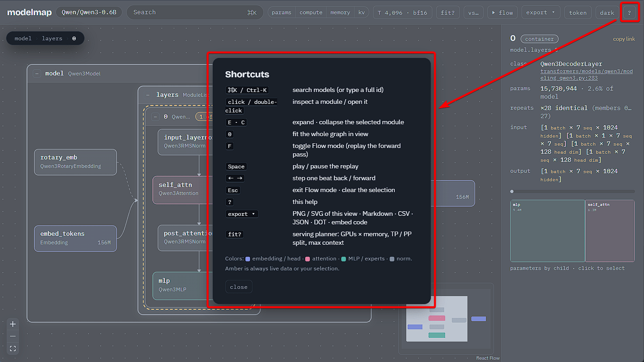Click the minimap overview
The image size is (644, 362).
point(446,319)
